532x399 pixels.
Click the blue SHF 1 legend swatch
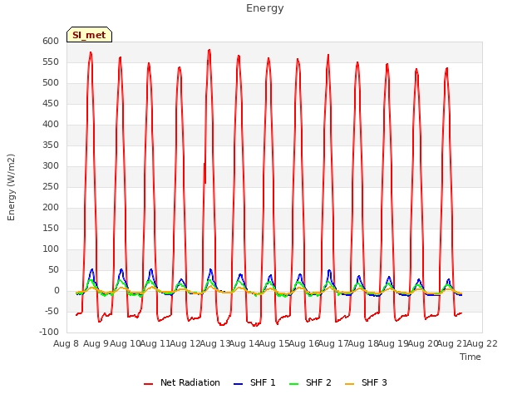[239, 384]
